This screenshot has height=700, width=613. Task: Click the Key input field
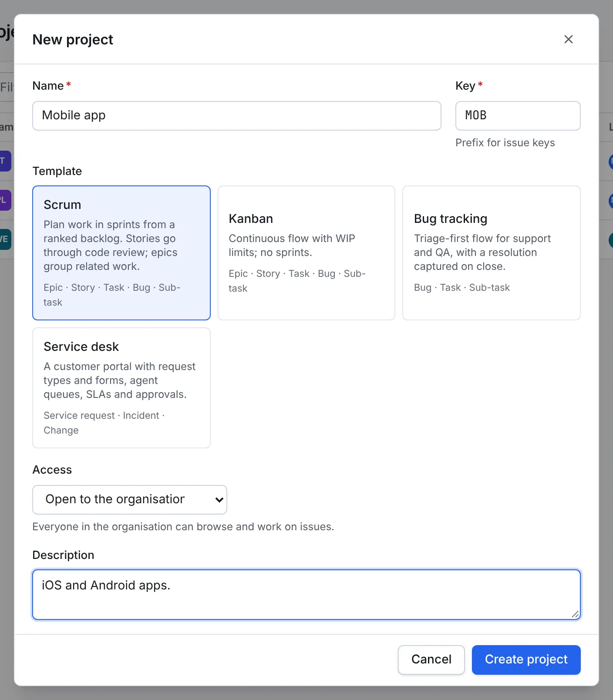point(518,116)
